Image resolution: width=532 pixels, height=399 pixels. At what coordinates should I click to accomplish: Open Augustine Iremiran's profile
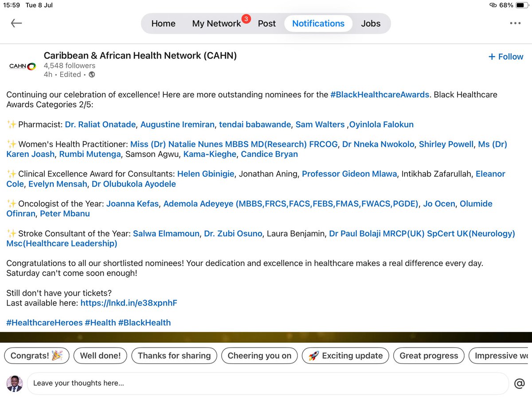point(177,125)
